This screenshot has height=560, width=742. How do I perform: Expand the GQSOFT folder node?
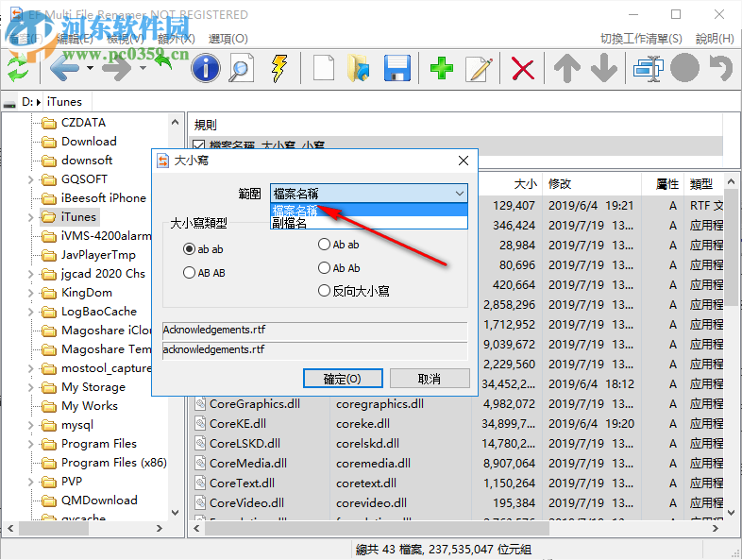[x=31, y=179]
